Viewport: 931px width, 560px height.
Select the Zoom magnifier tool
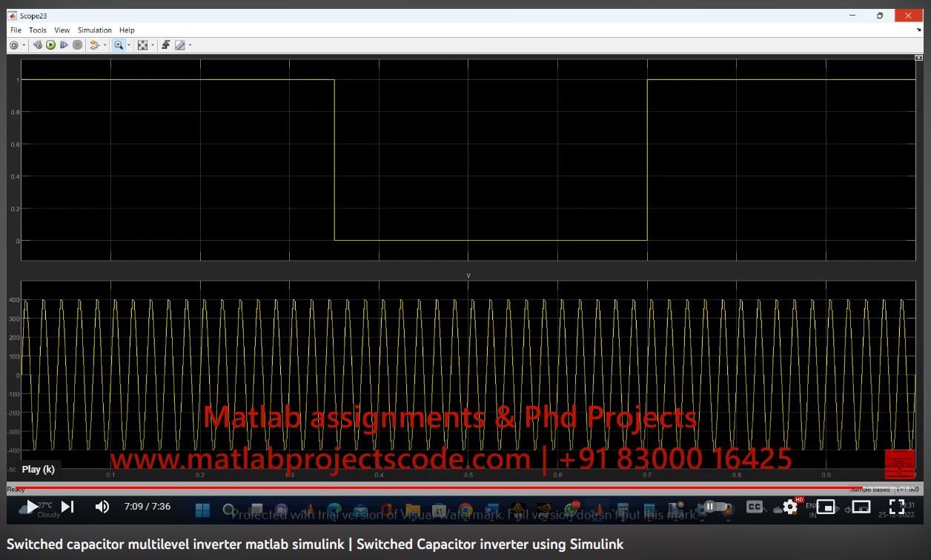(118, 45)
